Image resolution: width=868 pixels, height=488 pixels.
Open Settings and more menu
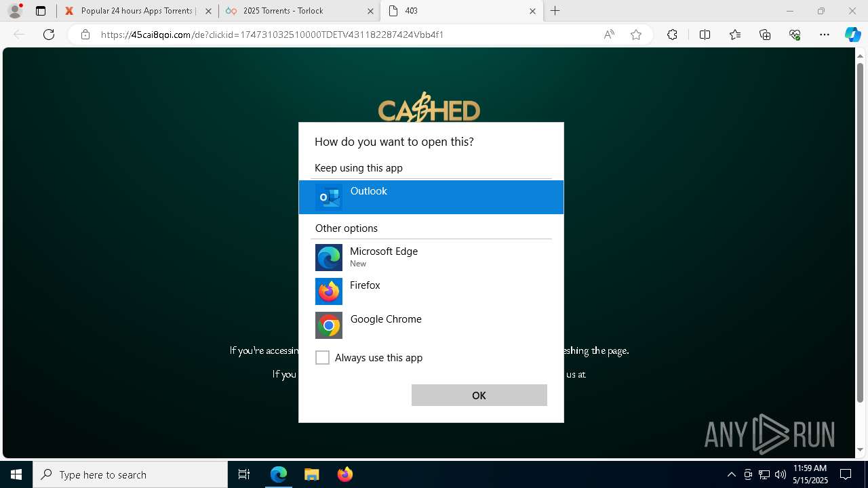click(x=825, y=35)
